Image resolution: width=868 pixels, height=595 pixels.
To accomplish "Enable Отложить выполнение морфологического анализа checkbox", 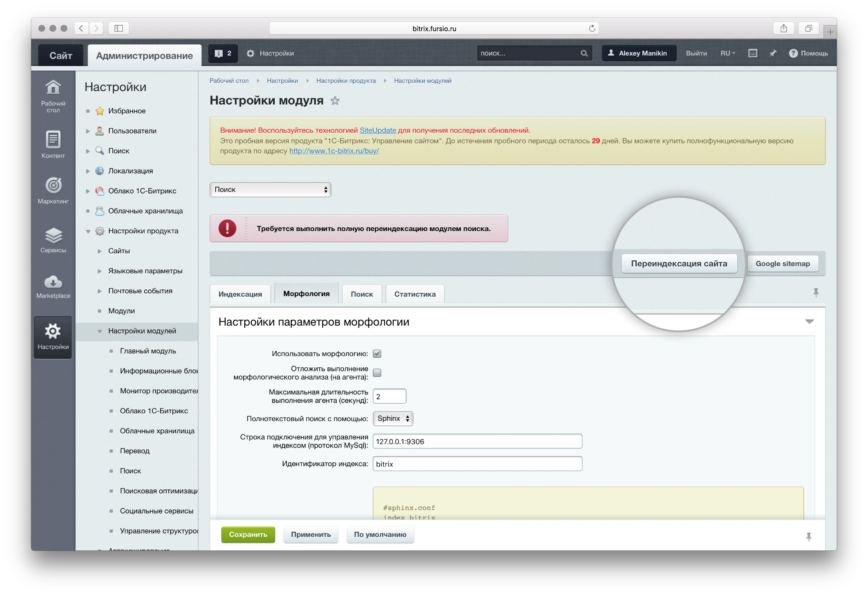I will click(377, 373).
